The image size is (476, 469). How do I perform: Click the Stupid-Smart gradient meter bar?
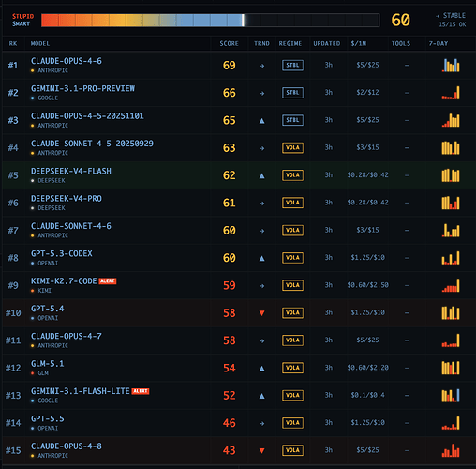click(x=210, y=21)
